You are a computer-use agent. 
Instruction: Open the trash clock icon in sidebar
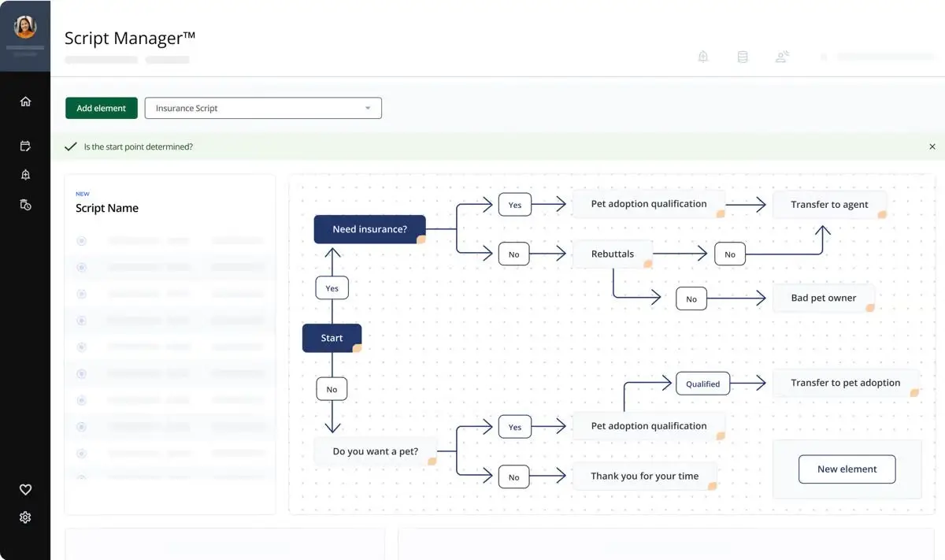click(25, 205)
